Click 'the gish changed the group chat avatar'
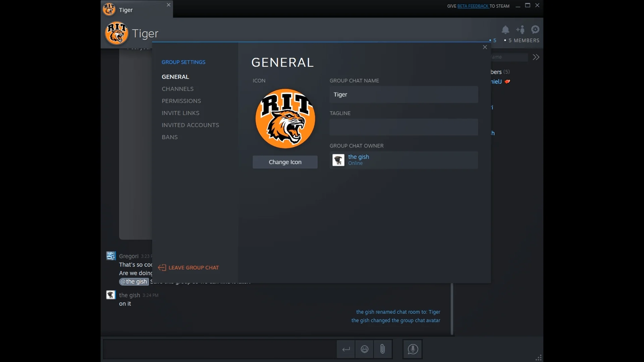Image resolution: width=644 pixels, height=362 pixels. 396,320
